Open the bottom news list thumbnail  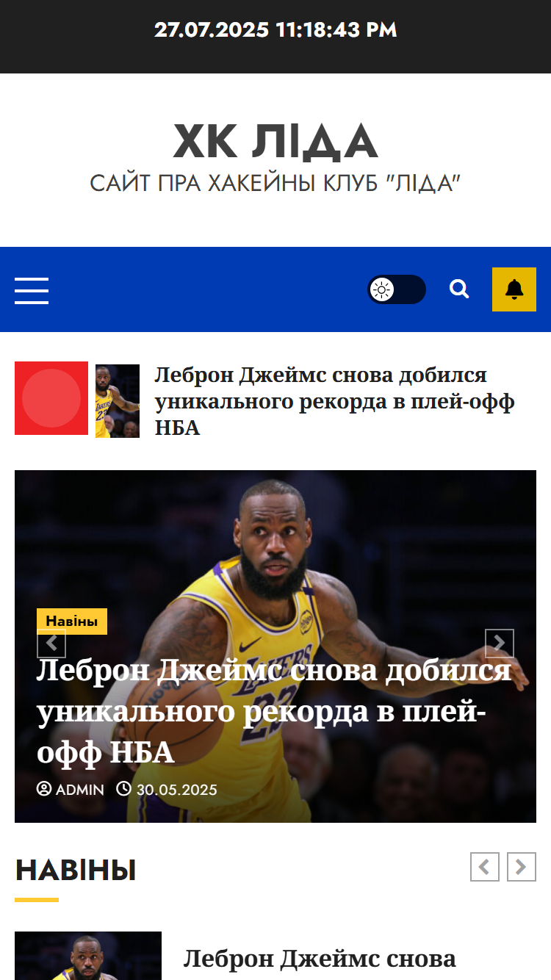click(x=88, y=956)
